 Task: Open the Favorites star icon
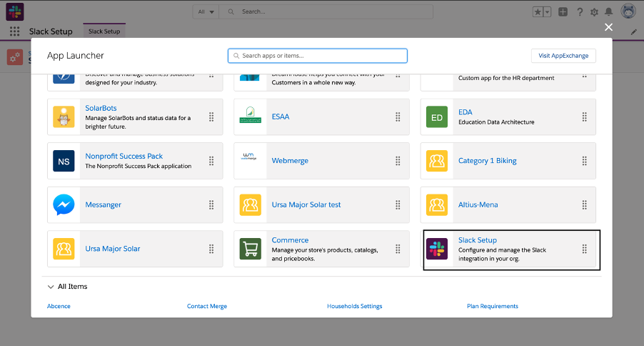(537, 12)
